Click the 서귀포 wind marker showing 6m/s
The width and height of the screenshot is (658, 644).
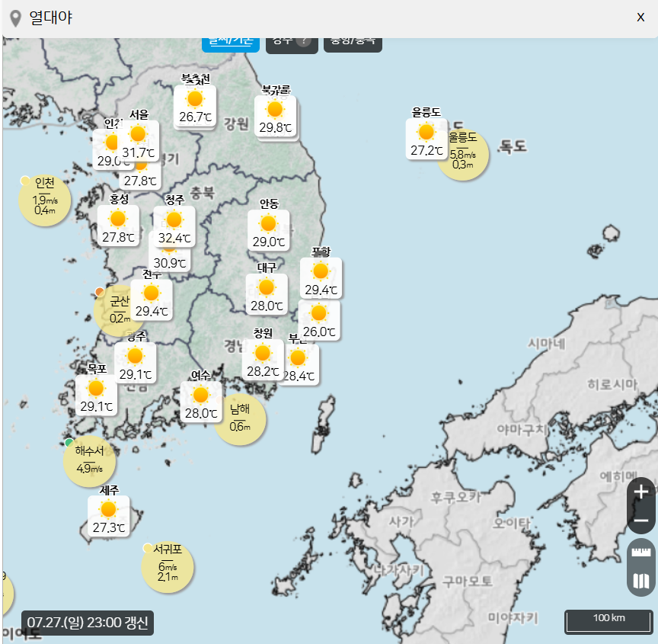click(x=167, y=567)
